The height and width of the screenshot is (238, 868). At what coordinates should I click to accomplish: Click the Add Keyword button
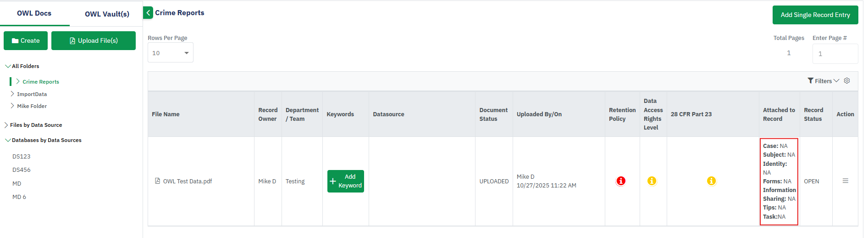tap(345, 181)
